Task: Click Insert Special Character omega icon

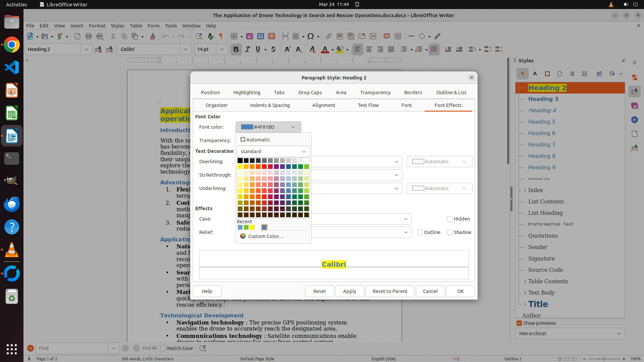Action: pos(311,36)
